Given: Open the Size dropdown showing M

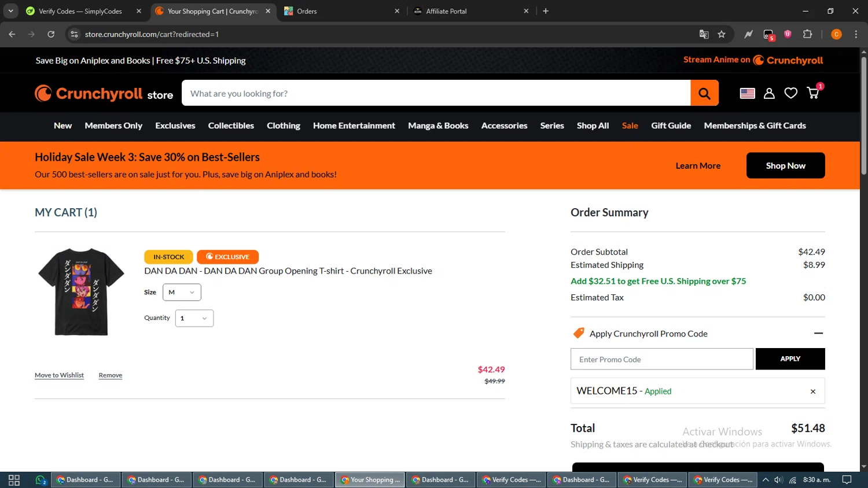Looking at the screenshot, I should 182,292.
